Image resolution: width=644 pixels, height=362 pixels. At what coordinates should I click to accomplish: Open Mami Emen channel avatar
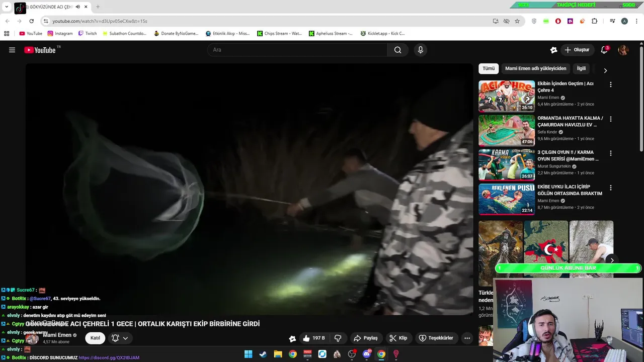click(33, 338)
